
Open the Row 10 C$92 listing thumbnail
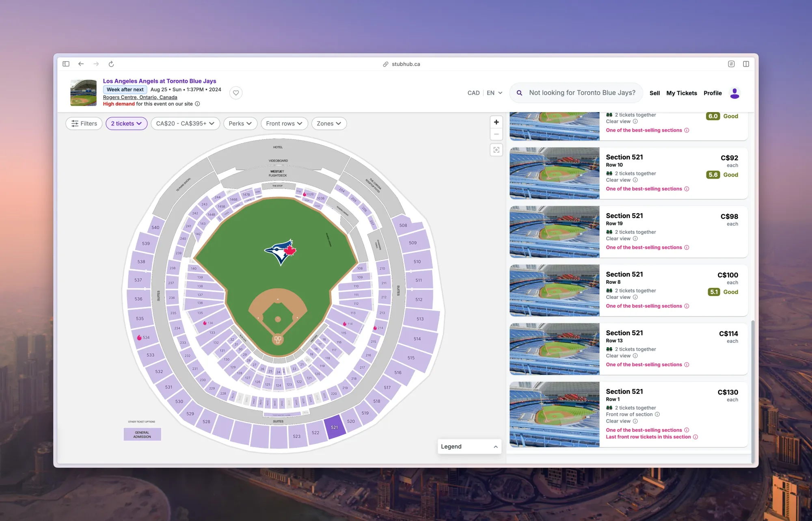[x=555, y=173]
